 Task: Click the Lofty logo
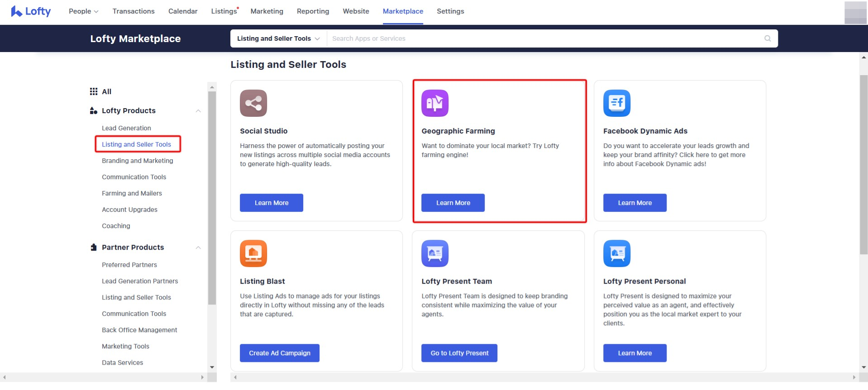(x=31, y=11)
